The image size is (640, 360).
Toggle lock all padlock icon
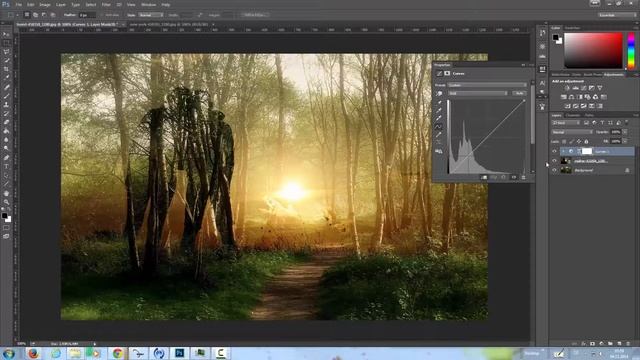pos(587,142)
